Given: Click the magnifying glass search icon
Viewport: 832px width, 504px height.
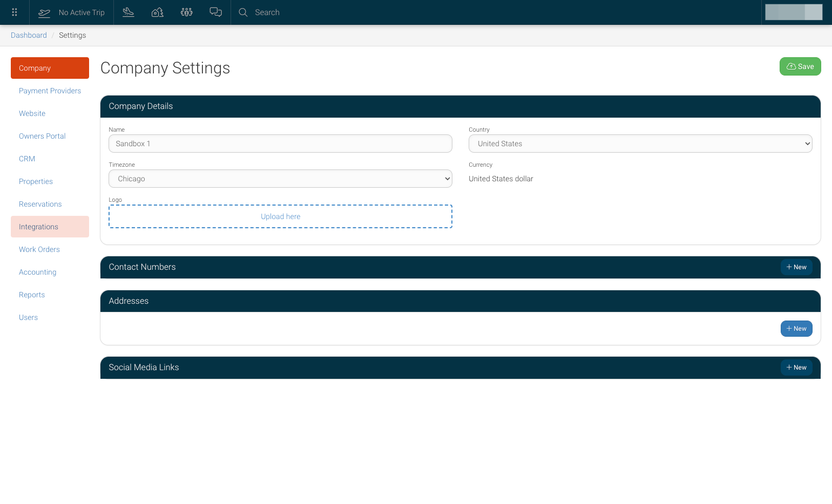Looking at the screenshot, I should (243, 12).
